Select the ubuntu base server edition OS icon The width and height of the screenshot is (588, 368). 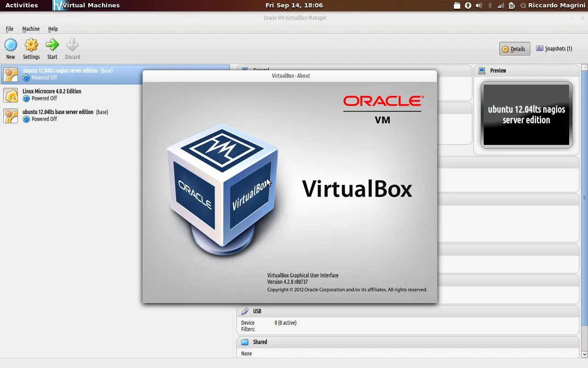tap(11, 115)
